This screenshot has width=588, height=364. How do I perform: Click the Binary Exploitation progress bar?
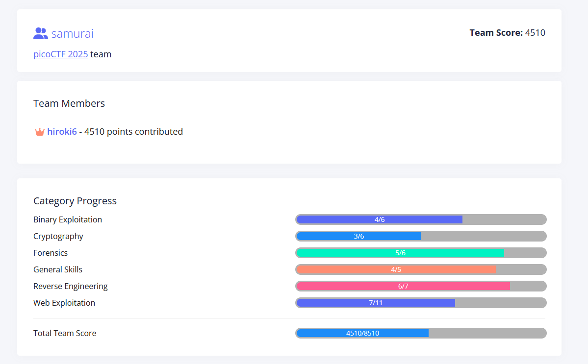coord(421,219)
